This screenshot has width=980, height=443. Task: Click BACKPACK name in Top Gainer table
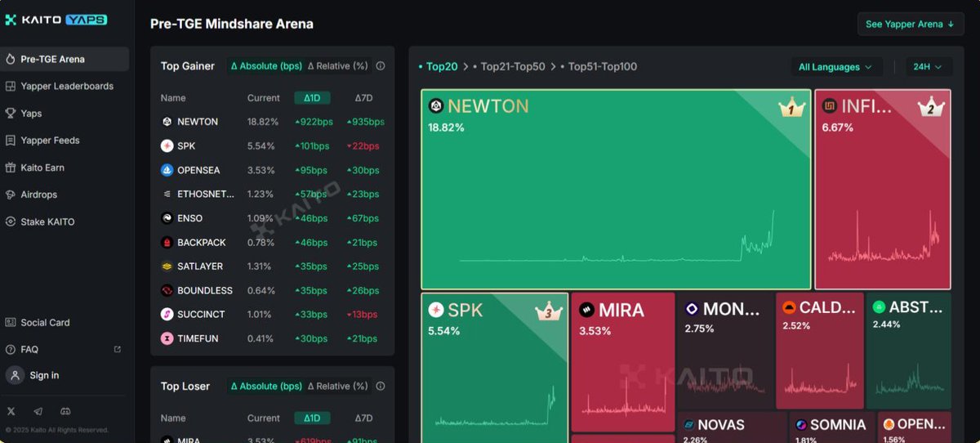(x=202, y=243)
